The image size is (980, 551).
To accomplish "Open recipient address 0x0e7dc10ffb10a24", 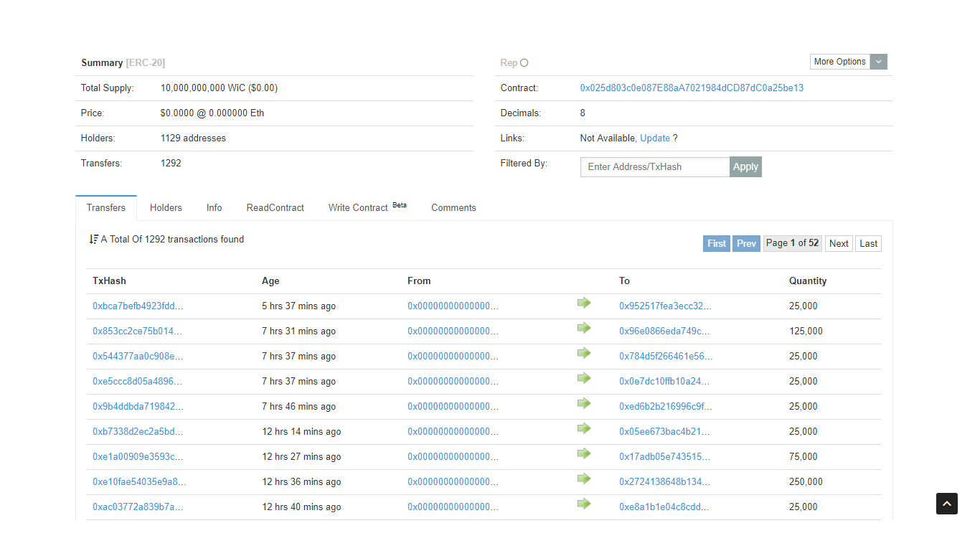I will pyautogui.click(x=664, y=382).
